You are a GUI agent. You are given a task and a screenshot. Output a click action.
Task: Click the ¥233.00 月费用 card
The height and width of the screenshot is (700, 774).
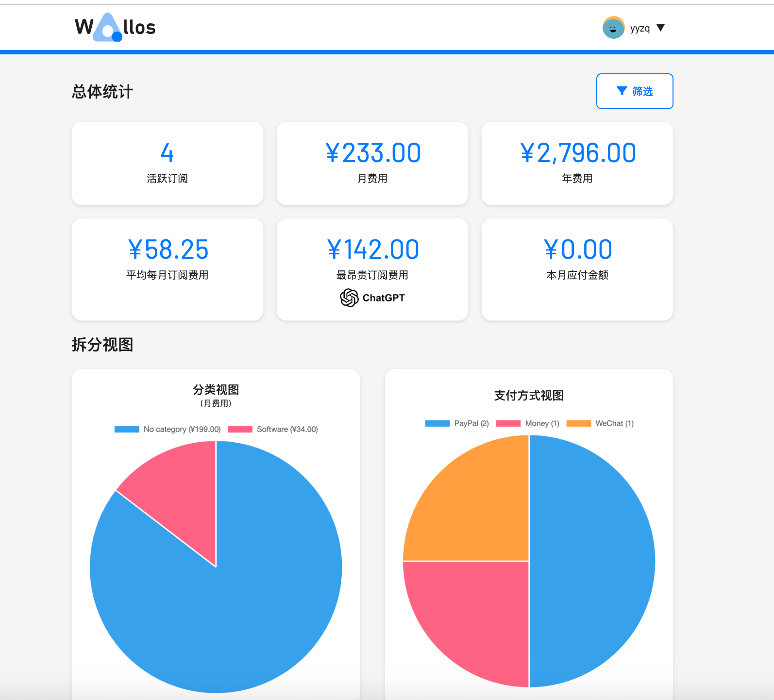(372, 163)
